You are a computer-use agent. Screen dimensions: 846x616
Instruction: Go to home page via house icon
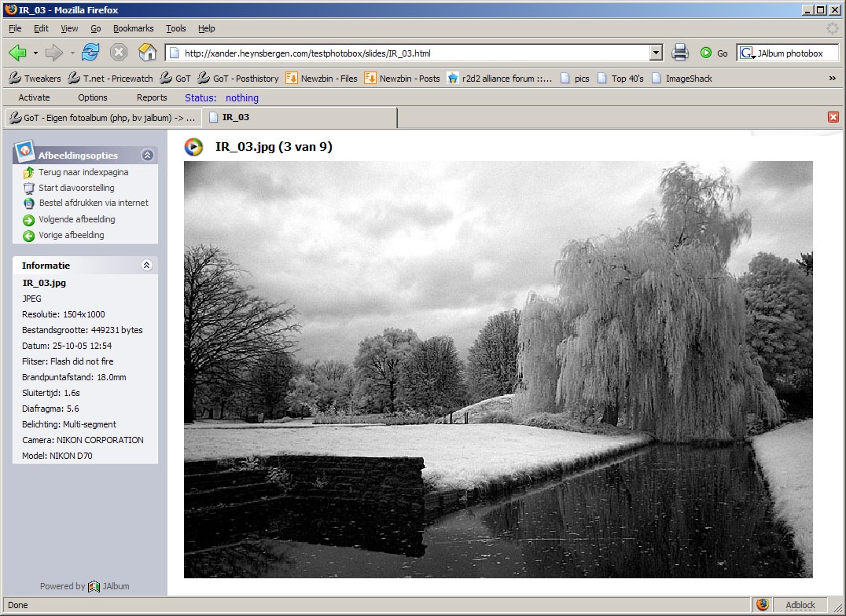pyautogui.click(x=147, y=53)
